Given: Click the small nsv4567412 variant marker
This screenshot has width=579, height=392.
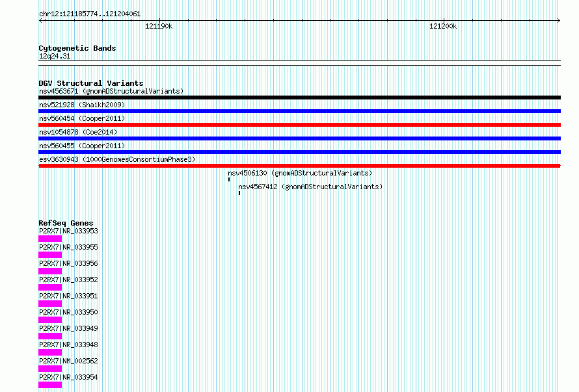Looking at the screenshot, I should pyautogui.click(x=239, y=193).
